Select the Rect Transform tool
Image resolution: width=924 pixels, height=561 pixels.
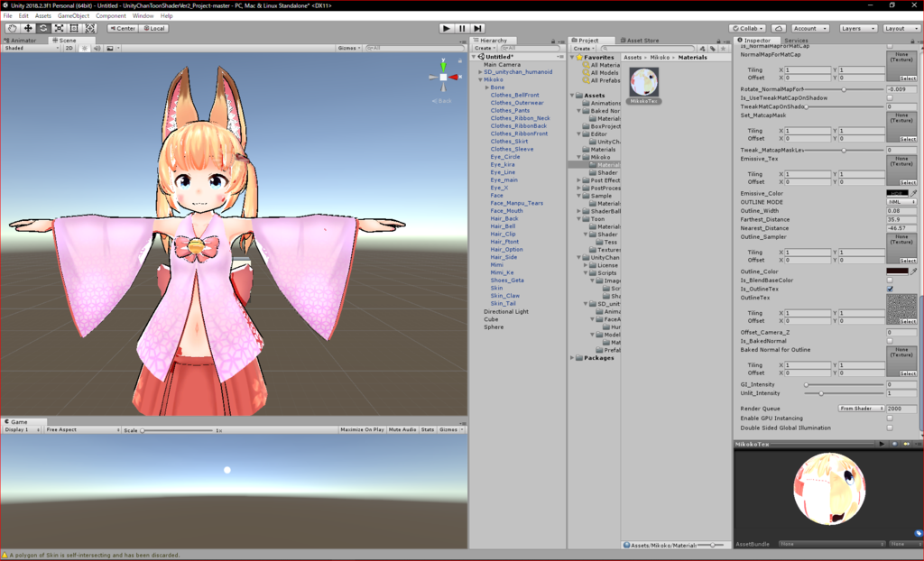[x=74, y=28]
